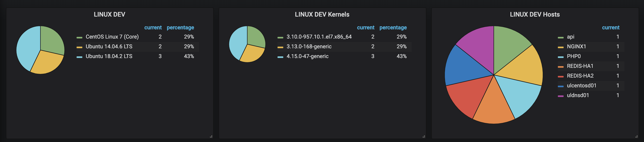This screenshot has height=142, width=644.
Task: Click the NGINX1 legend color swatch
Action: (x=560, y=47)
